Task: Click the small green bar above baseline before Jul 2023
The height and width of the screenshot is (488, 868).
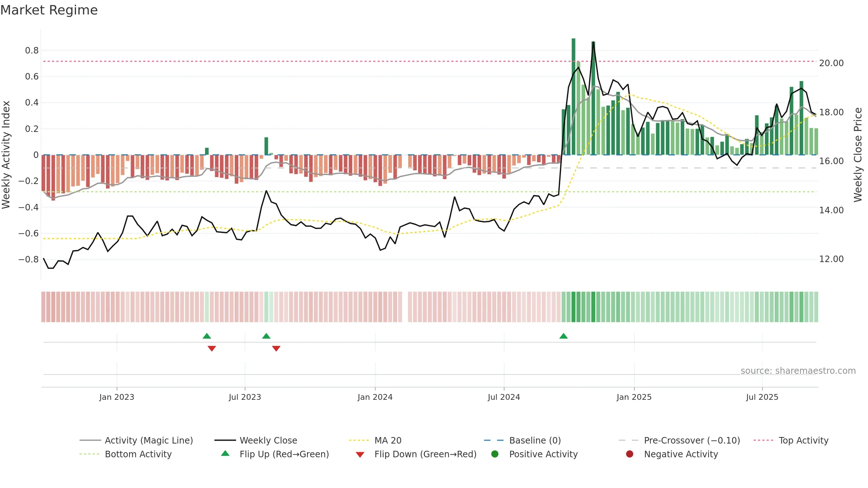Action: click(207, 151)
